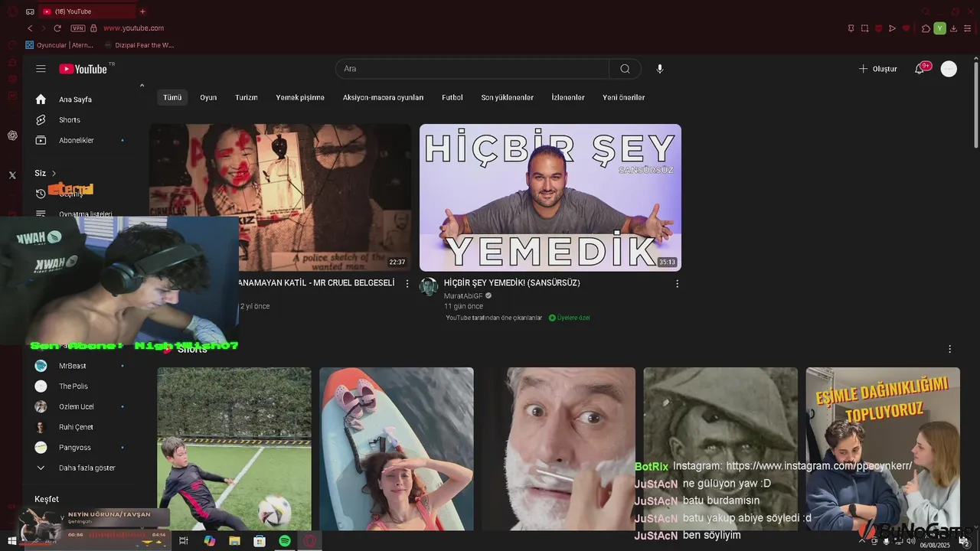
Task: Click the snapshot capture icon
Action: (x=864, y=28)
